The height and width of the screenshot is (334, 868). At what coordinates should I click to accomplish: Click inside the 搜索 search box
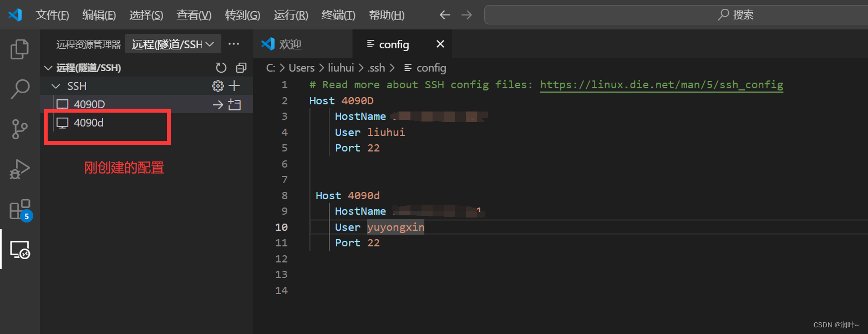point(675,15)
